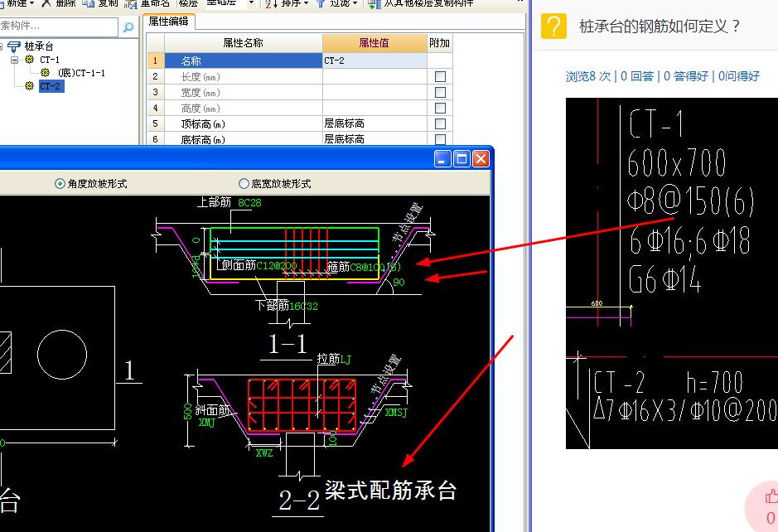This screenshot has height=532, width=778.
Task: Click the 0问得好 link
Action: (739, 76)
